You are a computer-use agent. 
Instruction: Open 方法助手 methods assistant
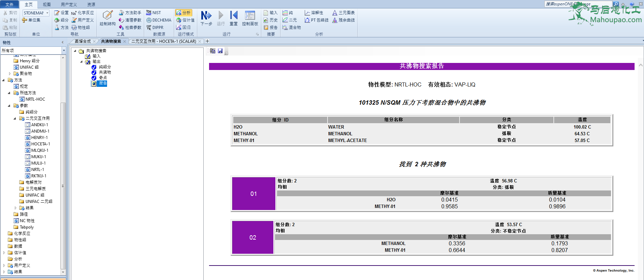(x=130, y=13)
